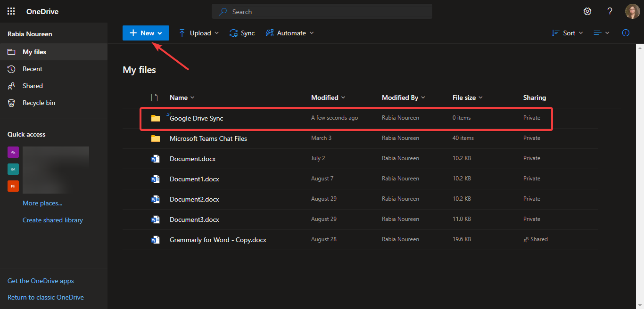This screenshot has height=309, width=644.
Task: Click inside the Search box
Action: pyautogui.click(x=322, y=11)
